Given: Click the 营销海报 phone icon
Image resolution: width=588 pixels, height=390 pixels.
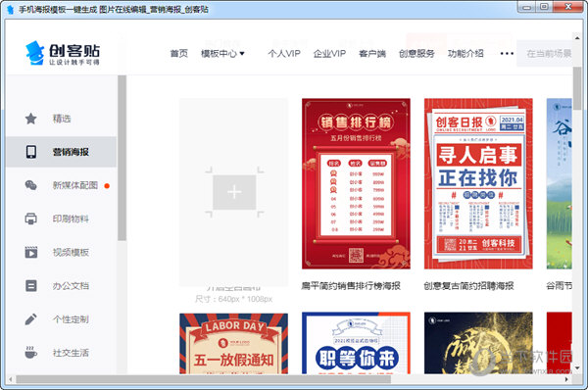Looking at the screenshot, I should pyautogui.click(x=31, y=152).
